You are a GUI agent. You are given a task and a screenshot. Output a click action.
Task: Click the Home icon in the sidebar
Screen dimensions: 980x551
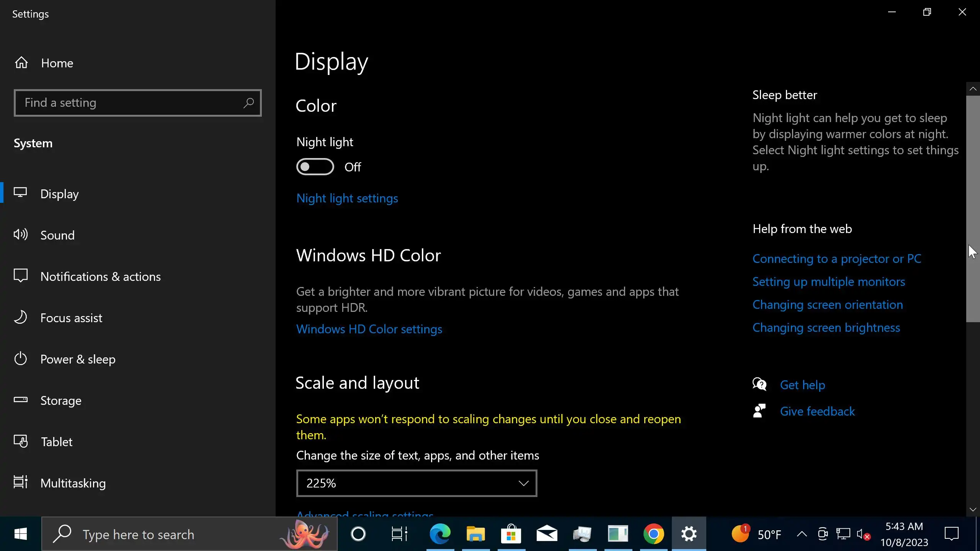coord(21,63)
